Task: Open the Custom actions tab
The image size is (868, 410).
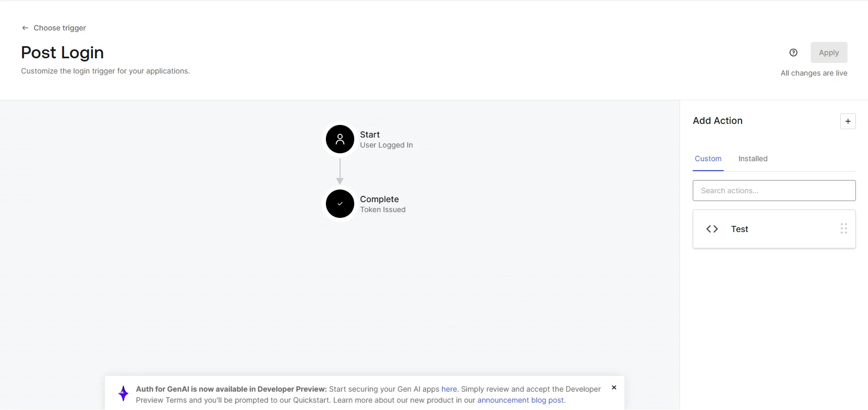Action: (x=708, y=159)
